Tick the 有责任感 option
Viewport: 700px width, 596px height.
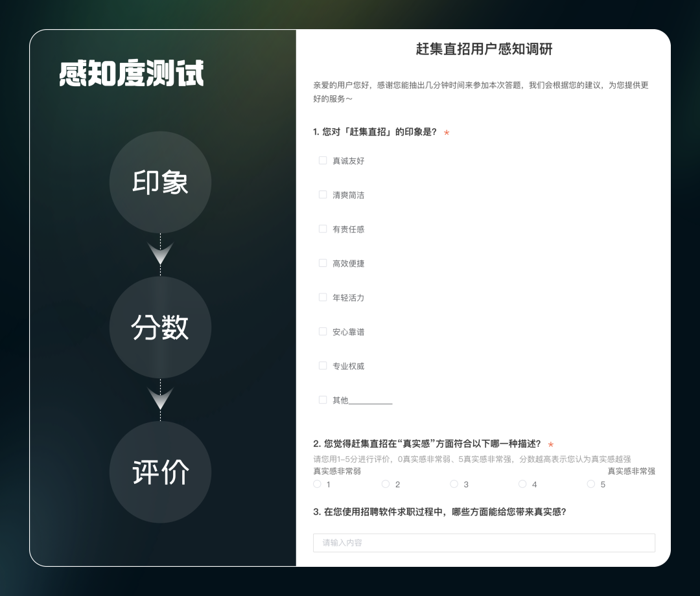tap(323, 229)
